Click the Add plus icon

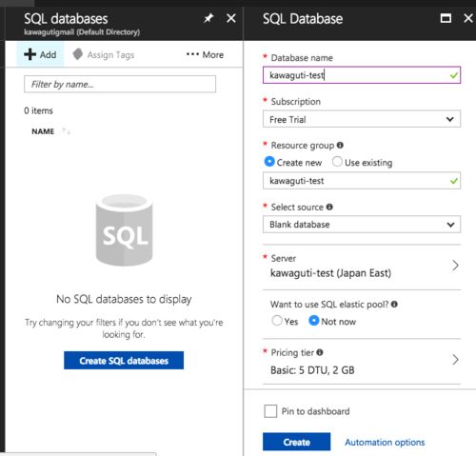coord(30,54)
